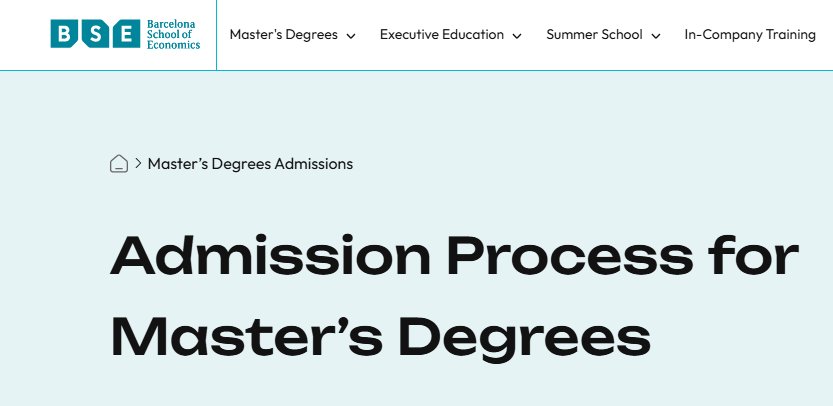
Task: Expand the Summer School chevron
Action: click(x=656, y=36)
